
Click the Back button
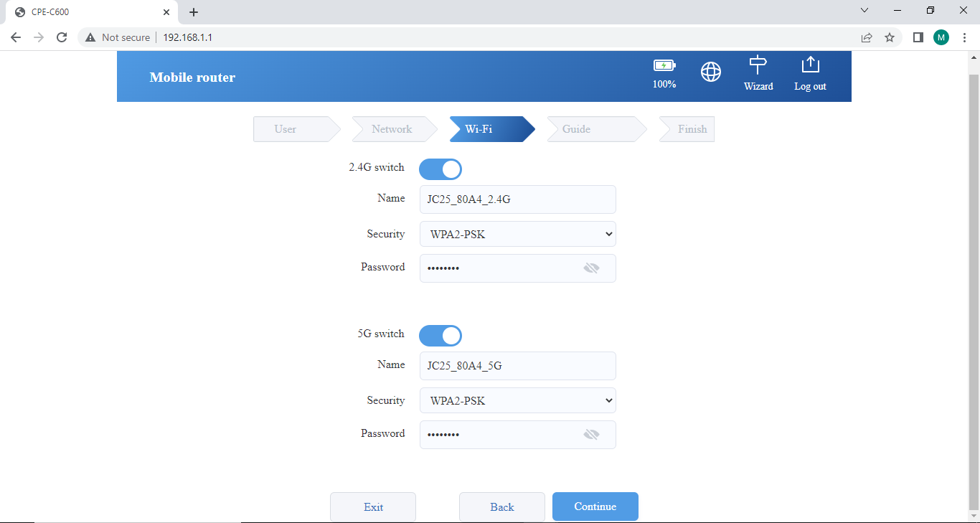502,506
